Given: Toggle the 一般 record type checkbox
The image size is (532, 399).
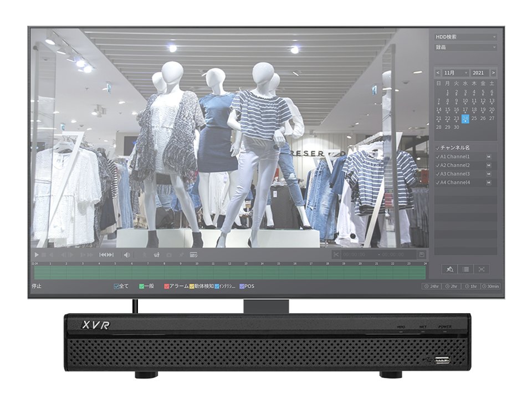Looking at the screenshot, I should pos(141,287).
